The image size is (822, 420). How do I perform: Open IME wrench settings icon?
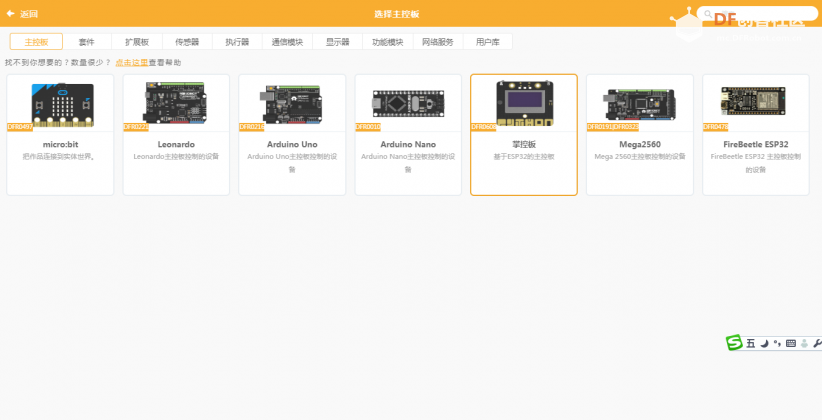point(817,343)
